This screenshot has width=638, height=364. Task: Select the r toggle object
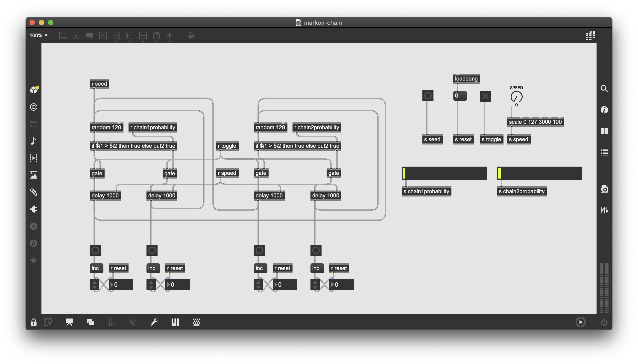pyautogui.click(x=227, y=146)
